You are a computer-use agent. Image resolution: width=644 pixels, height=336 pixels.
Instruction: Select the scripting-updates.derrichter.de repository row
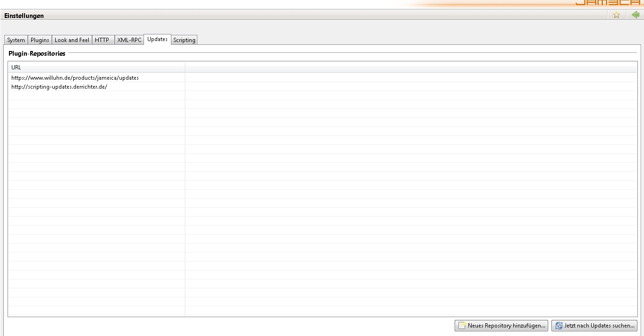(322, 87)
